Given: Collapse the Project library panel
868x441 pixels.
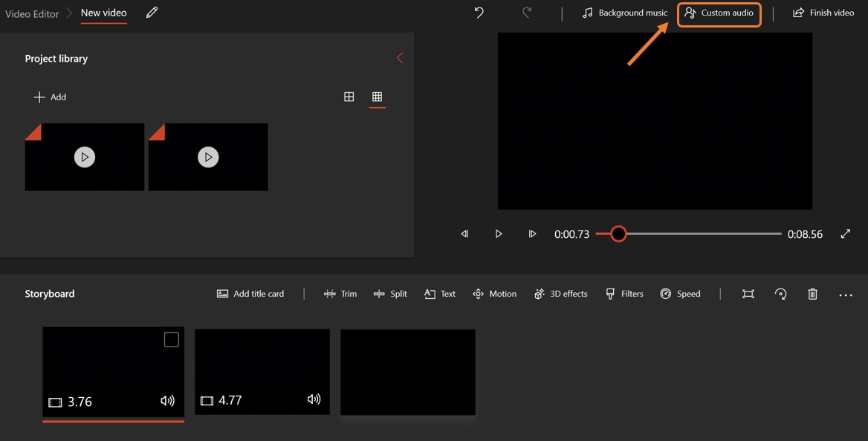Looking at the screenshot, I should tap(400, 58).
